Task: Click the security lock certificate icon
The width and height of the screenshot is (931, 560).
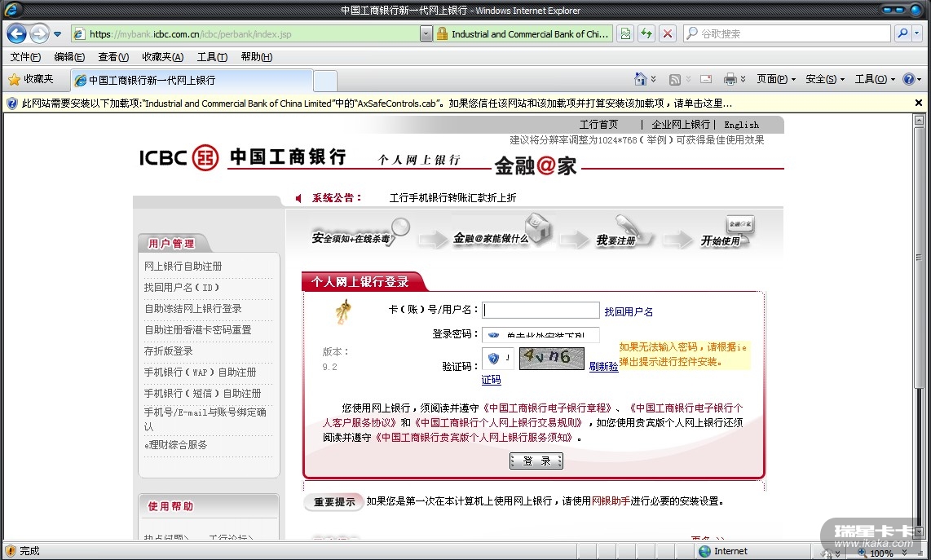Action: tap(442, 34)
